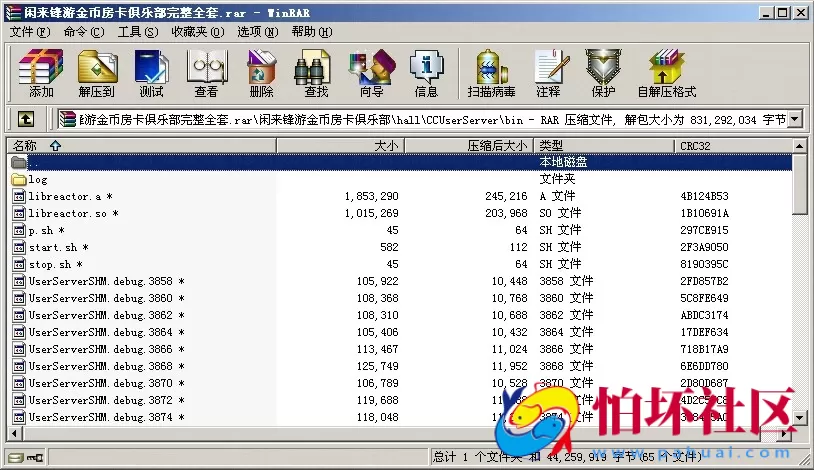Click the log folder icon
Screen dimensions: 814x470
(19, 179)
